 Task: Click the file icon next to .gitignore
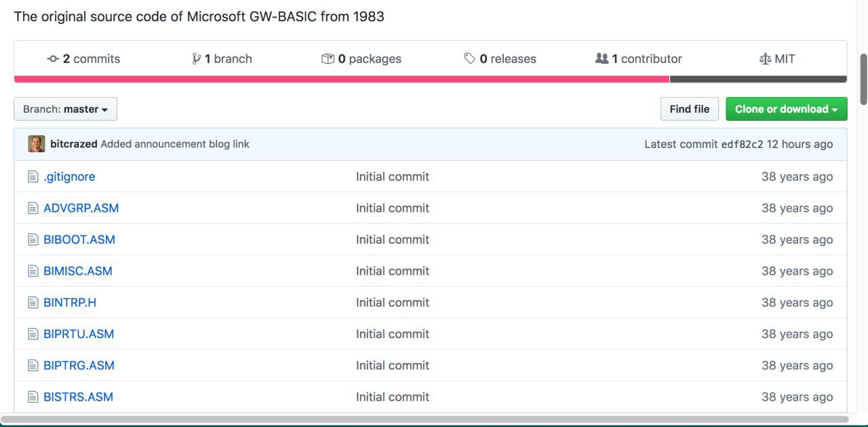point(33,177)
